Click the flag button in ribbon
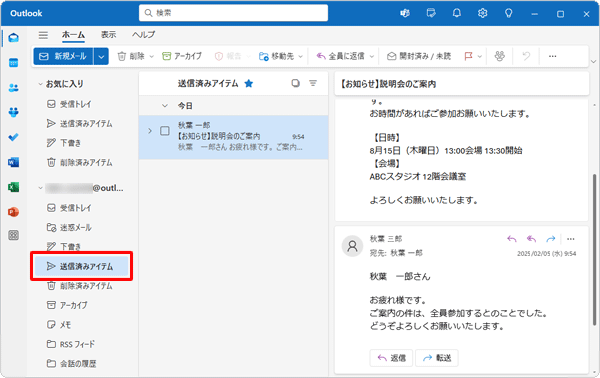This screenshot has width=600, height=378. (468, 56)
